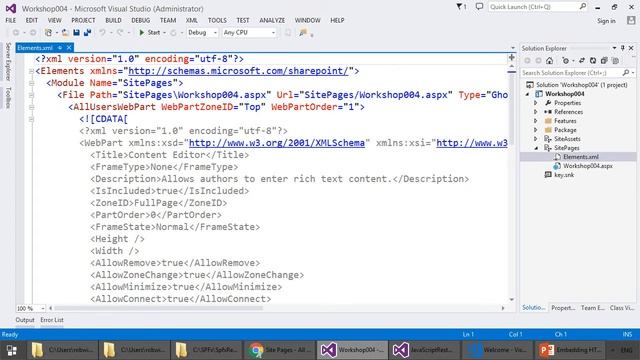Image resolution: width=640 pixels, height=360 pixels.
Task: Click the pin icon on Elements.xml tab
Action: [x=60, y=48]
